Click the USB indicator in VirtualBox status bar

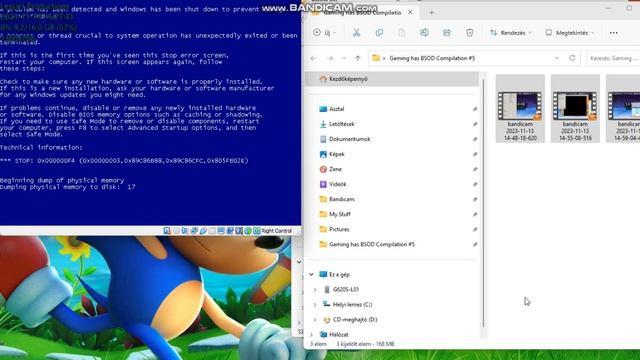click(203, 231)
